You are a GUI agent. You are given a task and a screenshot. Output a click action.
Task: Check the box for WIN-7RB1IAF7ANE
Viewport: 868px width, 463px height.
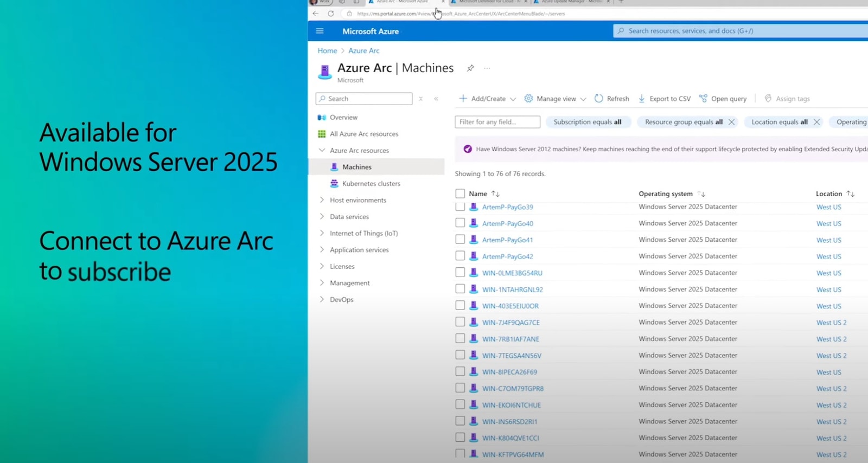(460, 338)
